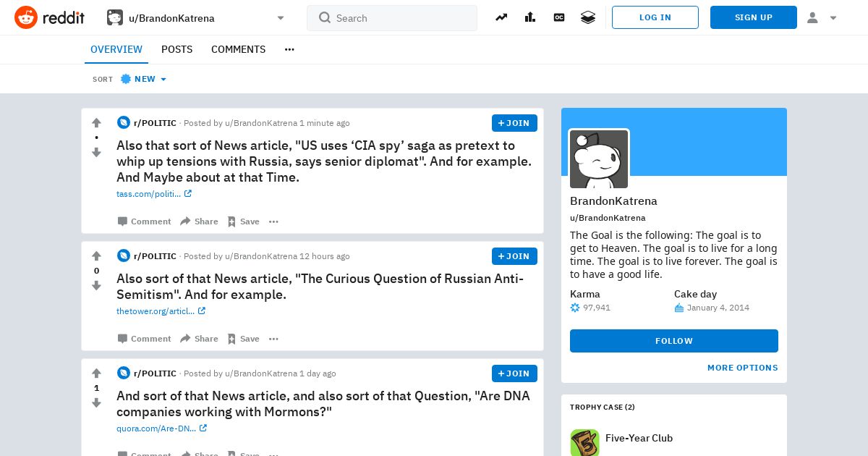Open the sort by NEW dropdown
The image size is (868, 456).
[143, 79]
